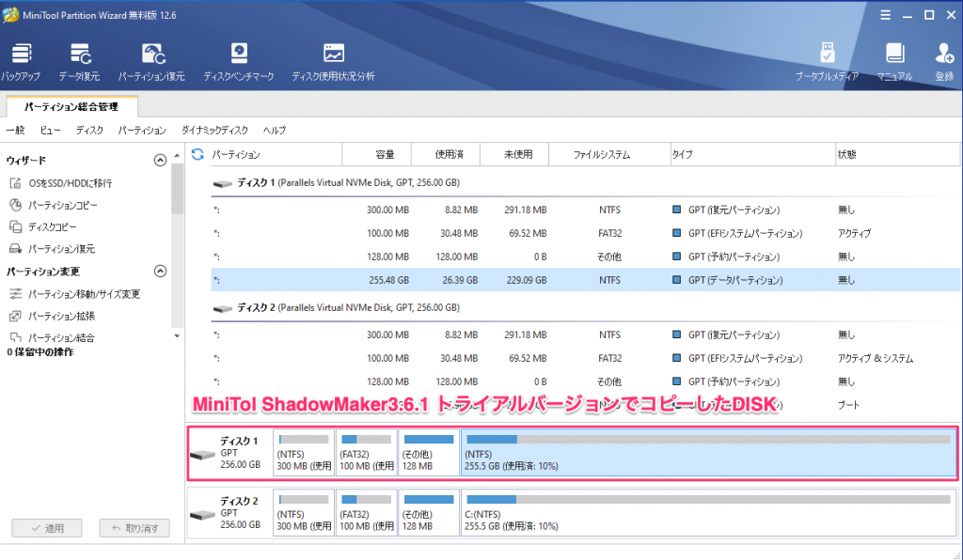Refresh the partition list

(197, 154)
